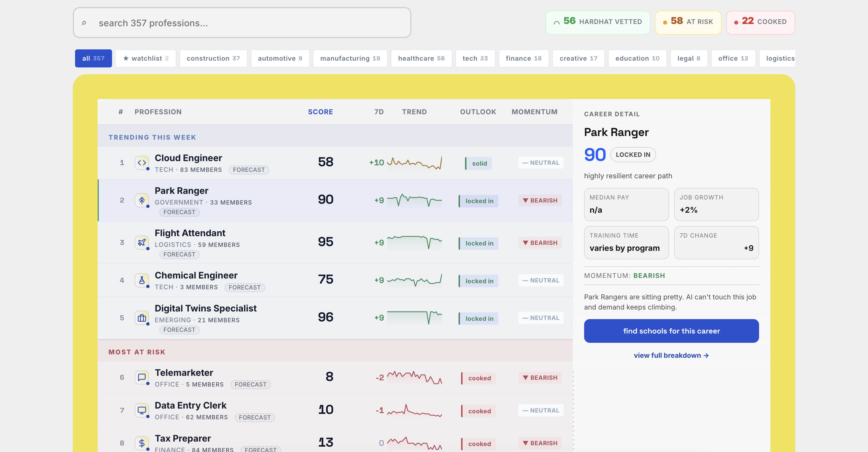
Task: Switch to the healthcare category tab
Action: pyautogui.click(x=421, y=58)
